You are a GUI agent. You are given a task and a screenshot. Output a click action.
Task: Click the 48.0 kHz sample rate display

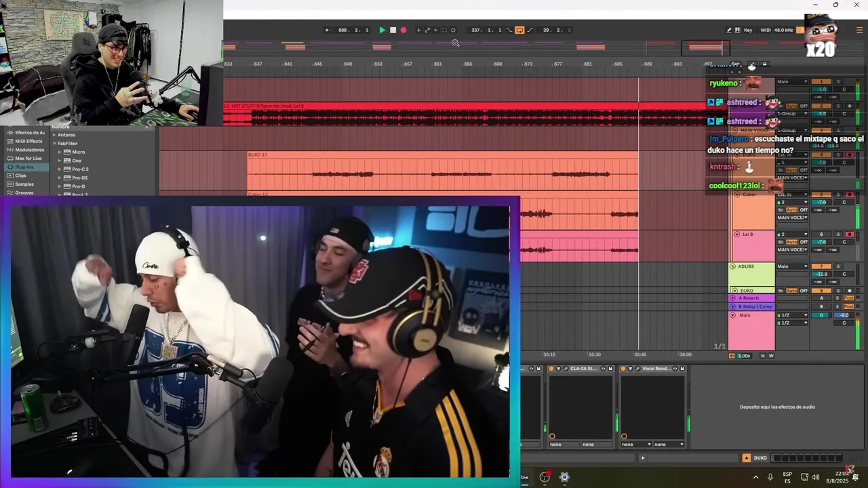click(x=783, y=30)
